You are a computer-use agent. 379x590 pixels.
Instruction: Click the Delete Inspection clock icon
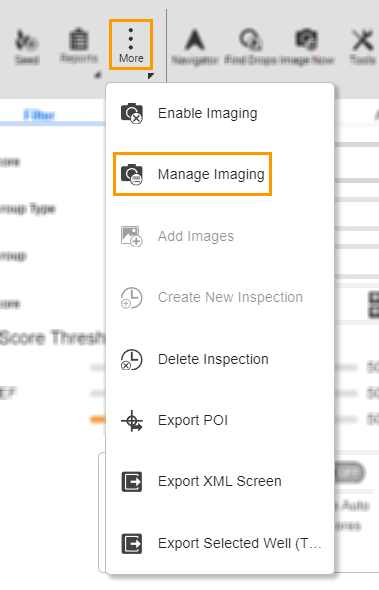(x=131, y=359)
